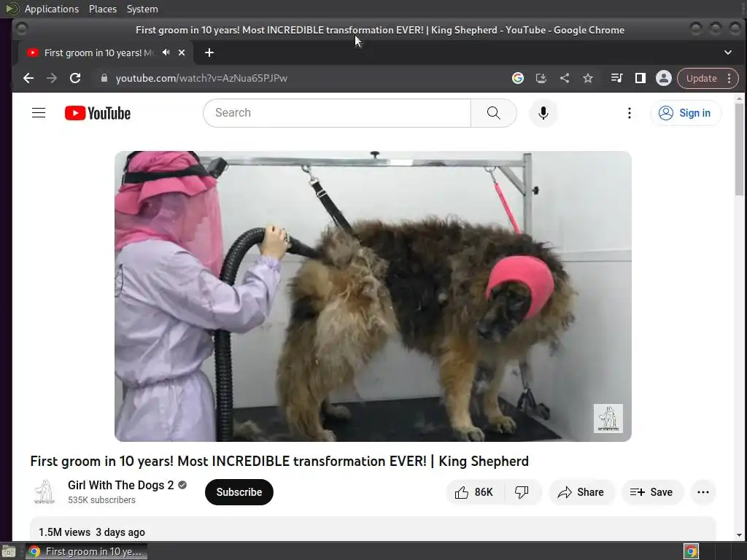Screen dimensions: 747x560
Task: Open Chrome profile avatar icon
Action: pos(664,78)
